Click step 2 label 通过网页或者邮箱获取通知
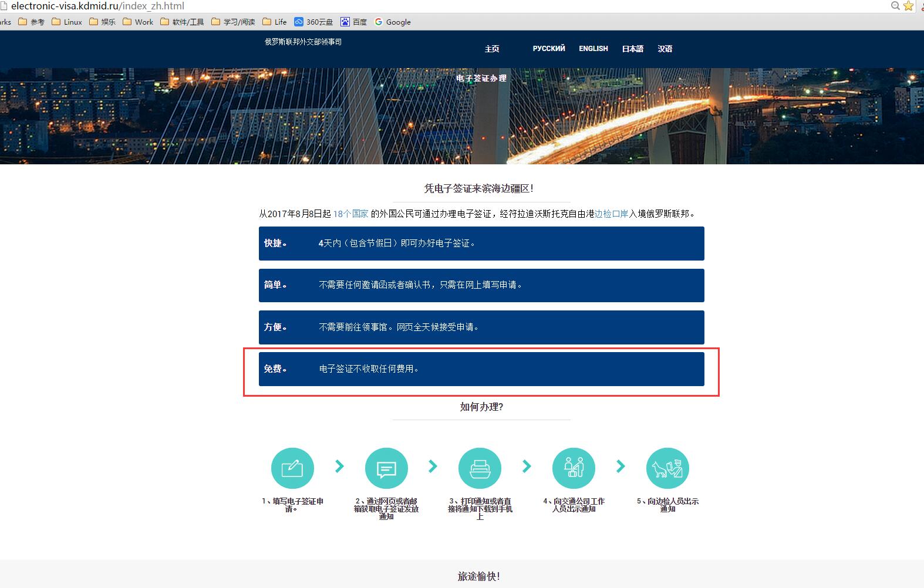The height and width of the screenshot is (588, 924). tap(386, 509)
